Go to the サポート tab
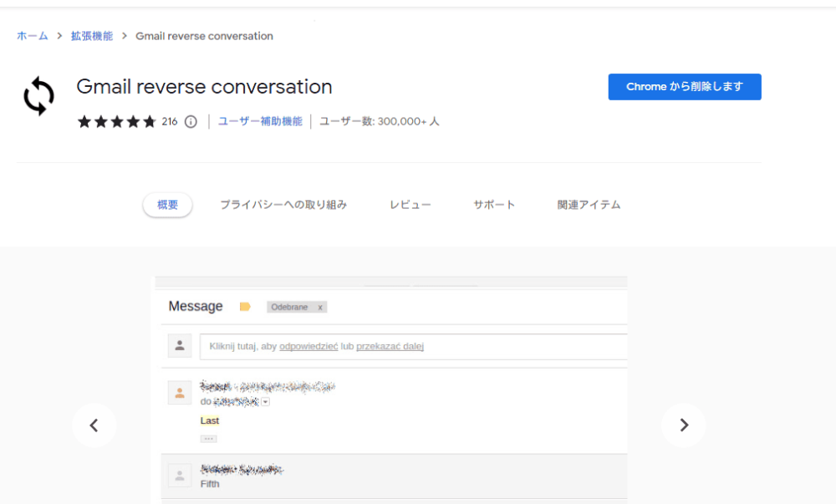 (494, 205)
